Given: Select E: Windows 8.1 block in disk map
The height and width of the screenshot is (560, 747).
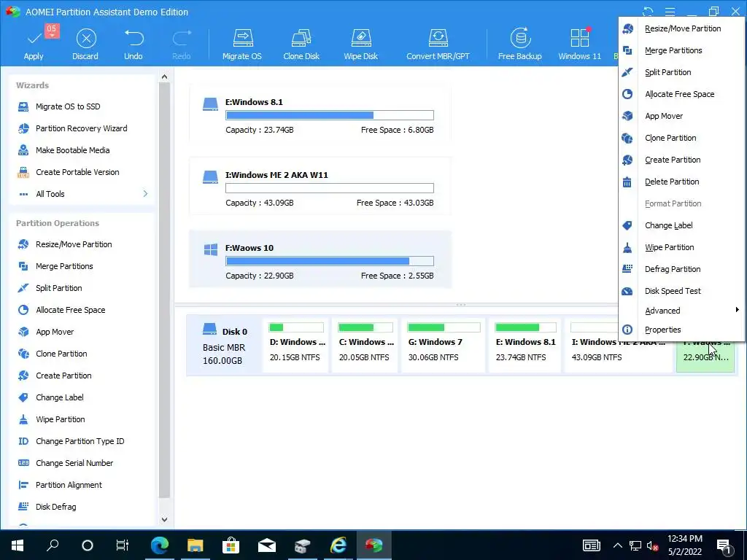Looking at the screenshot, I should pos(525,346).
